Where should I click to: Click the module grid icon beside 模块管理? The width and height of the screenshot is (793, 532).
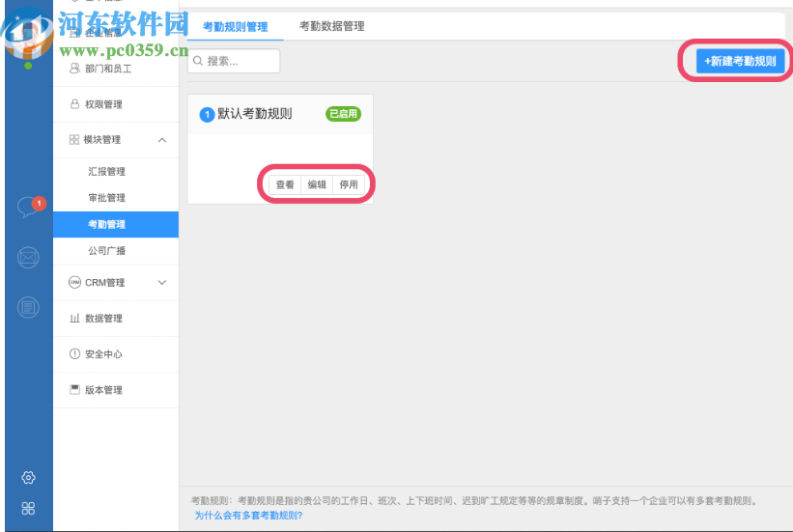point(74,140)
